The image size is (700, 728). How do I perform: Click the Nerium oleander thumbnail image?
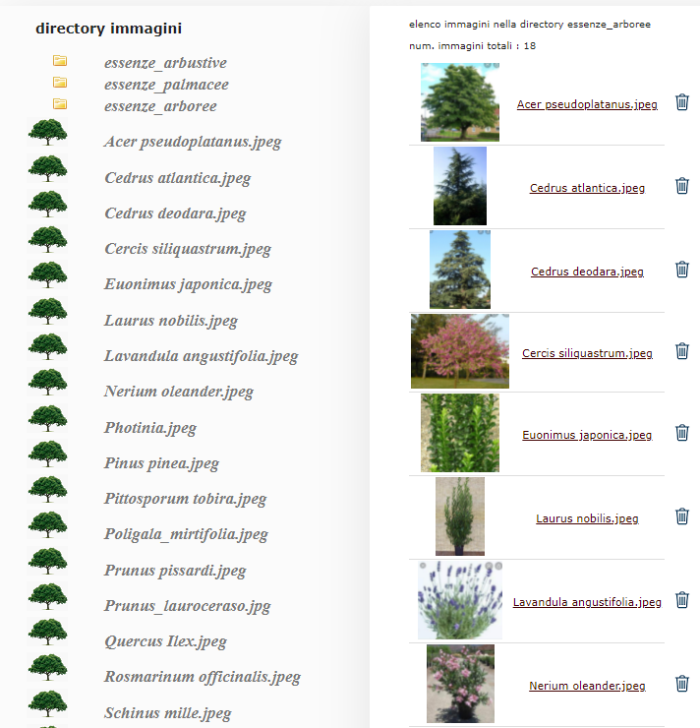(460, 684)
